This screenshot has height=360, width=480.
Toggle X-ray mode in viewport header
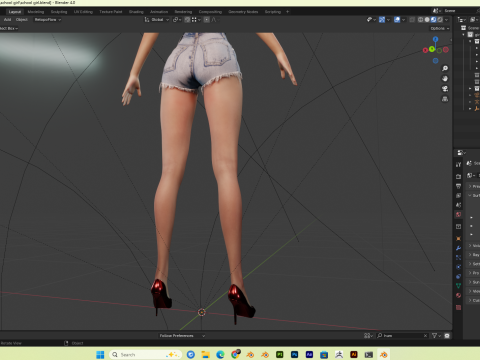412,20
